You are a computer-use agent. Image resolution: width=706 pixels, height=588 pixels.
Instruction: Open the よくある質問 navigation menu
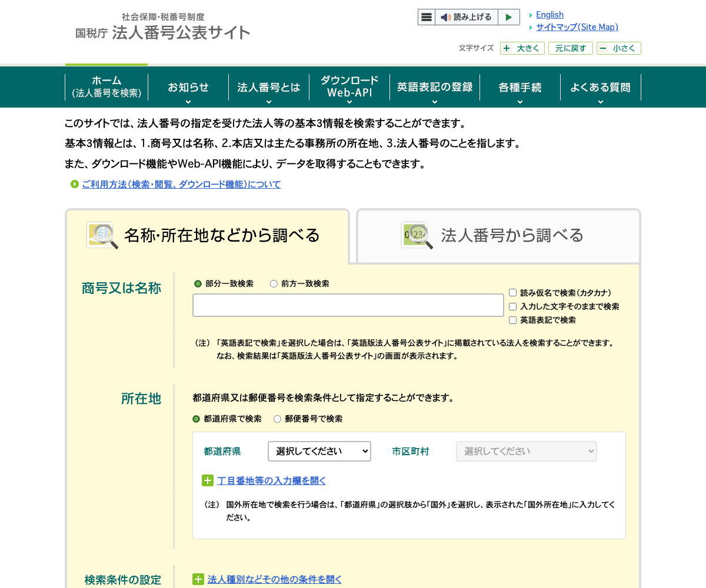point(600,87)
